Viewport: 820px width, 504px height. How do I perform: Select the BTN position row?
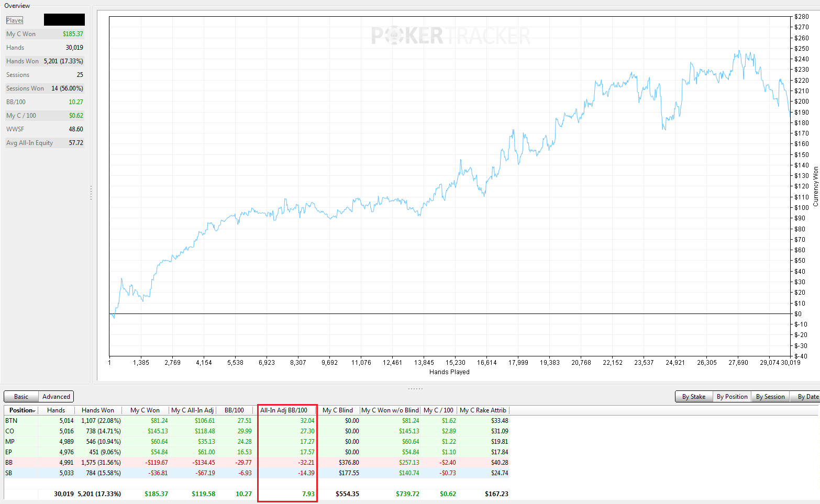click(x=257, y=421)
